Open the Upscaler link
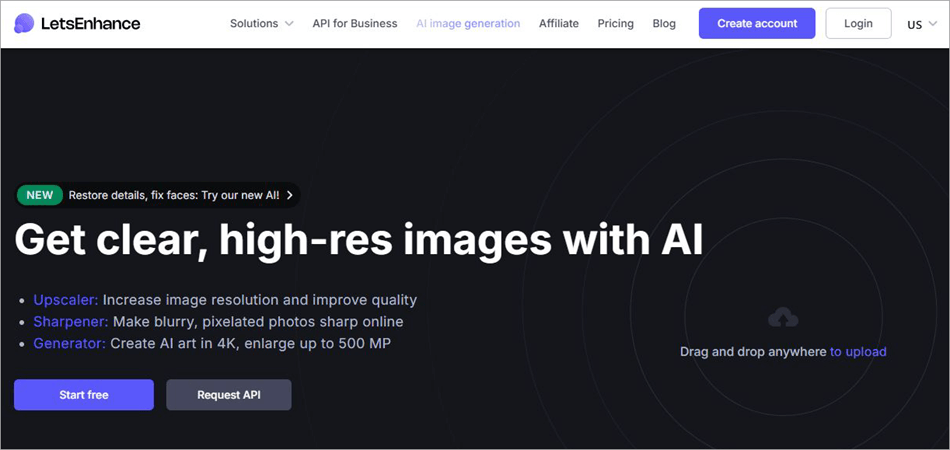The image size is (950, 450). point(65,300)
